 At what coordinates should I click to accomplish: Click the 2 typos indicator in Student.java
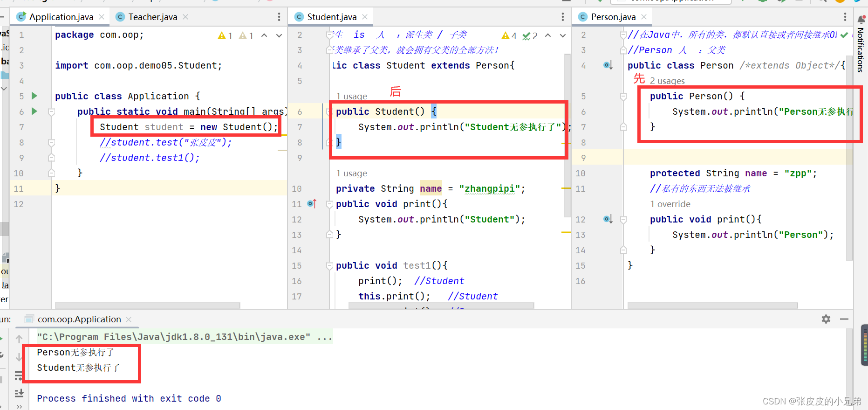pos(530,35)
